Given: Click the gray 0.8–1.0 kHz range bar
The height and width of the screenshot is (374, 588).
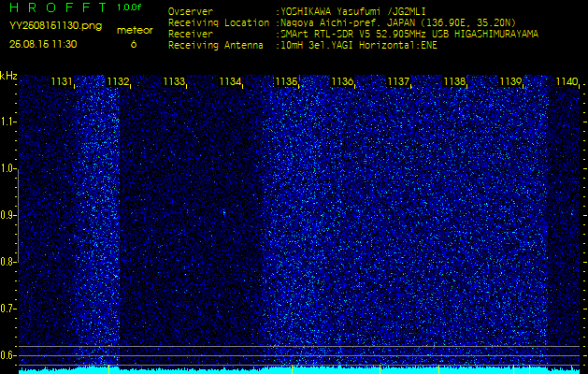Looking at the screenshot, I should [x=18, y=216].
